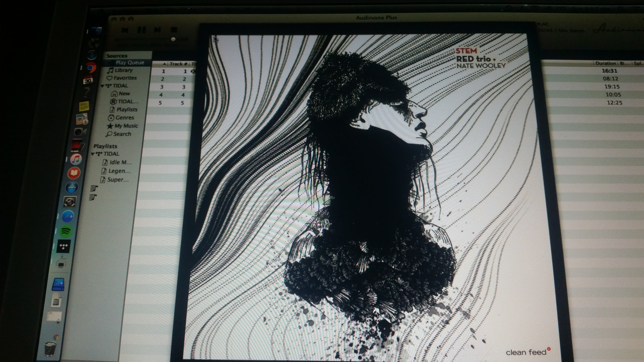Viewport: 644px width, 362px height.
Task: Select track row with duration 08:12
Action: pyautogui.click(x=611, y=79)
